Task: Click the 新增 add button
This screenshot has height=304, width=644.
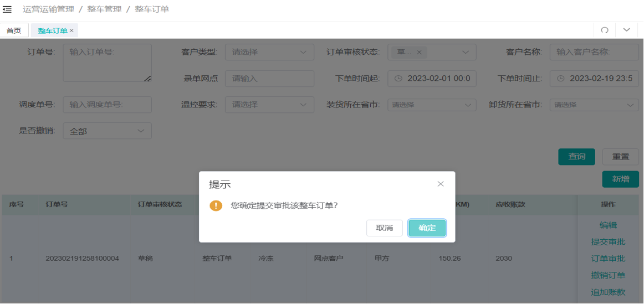Action: pyautogui.click(x=621, y=179)
